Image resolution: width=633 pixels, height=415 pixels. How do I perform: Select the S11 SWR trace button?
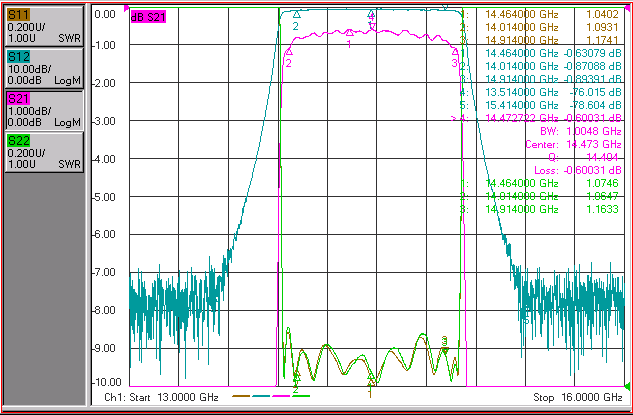tap(44, 27)
